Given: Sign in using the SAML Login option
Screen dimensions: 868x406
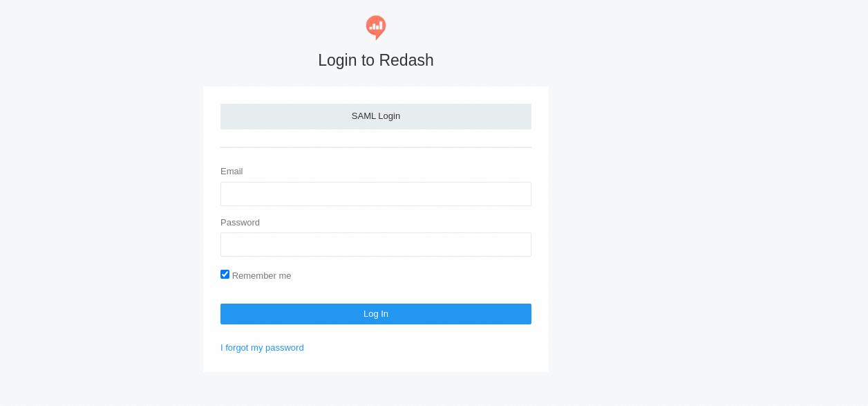Looking at the screenshot, I should click(375, 116).
